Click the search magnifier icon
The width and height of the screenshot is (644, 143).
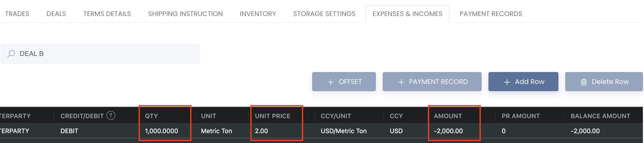[11, 54]
